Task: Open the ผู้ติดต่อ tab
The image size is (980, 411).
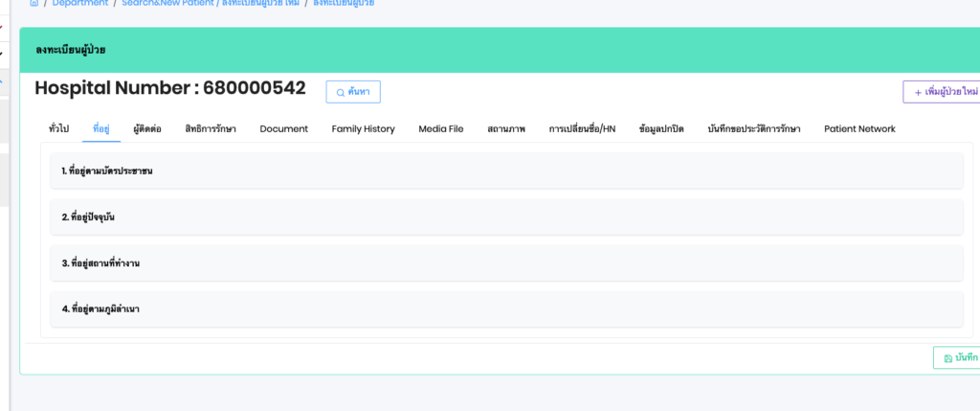Action: (x=147, y=128)
